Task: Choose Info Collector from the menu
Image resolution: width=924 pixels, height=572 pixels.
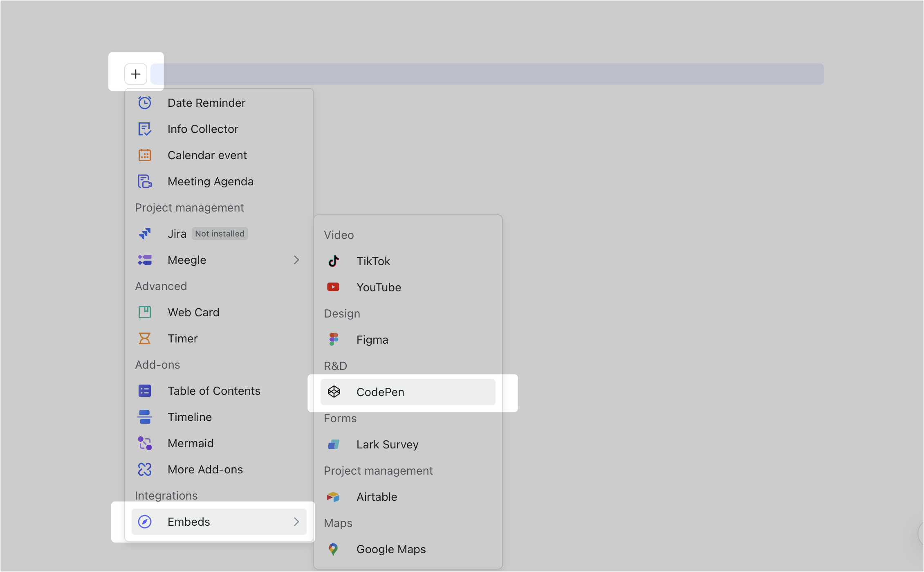Action: coord(219,129)
